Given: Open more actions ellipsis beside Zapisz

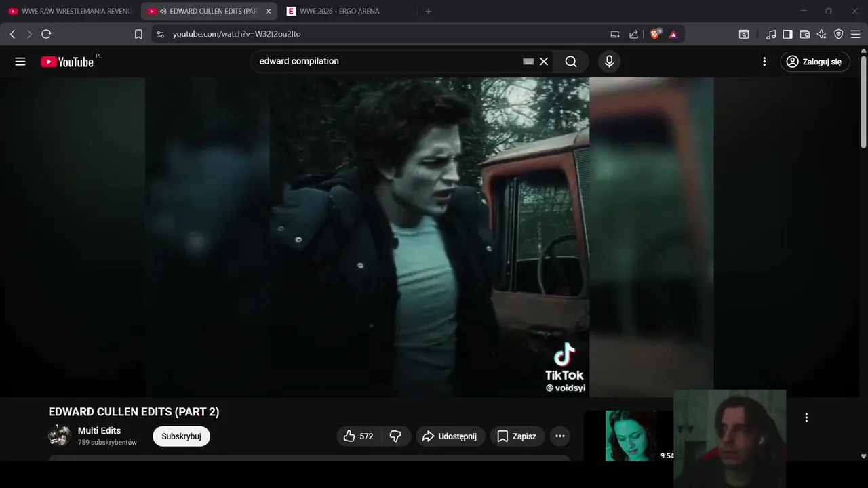Looking at the screenshot, I should 560,436.
